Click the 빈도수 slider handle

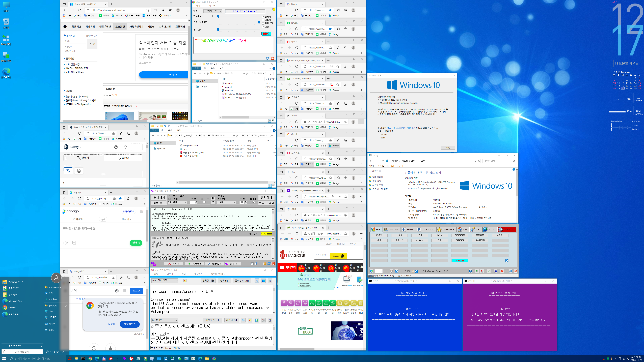218,16
